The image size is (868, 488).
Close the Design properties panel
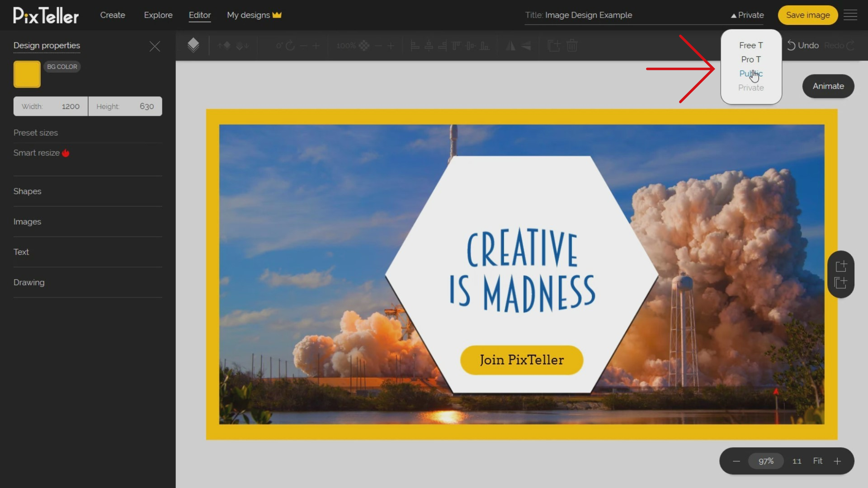(155, 46)
